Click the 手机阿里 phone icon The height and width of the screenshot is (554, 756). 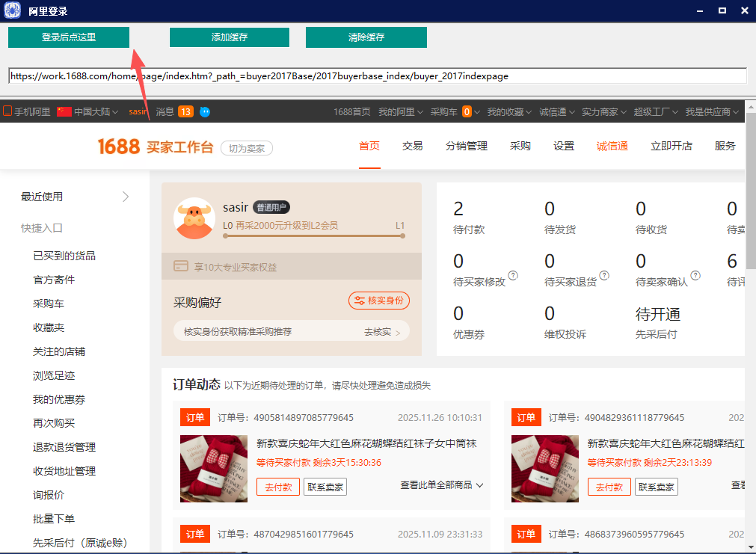[x=6, y=111]
